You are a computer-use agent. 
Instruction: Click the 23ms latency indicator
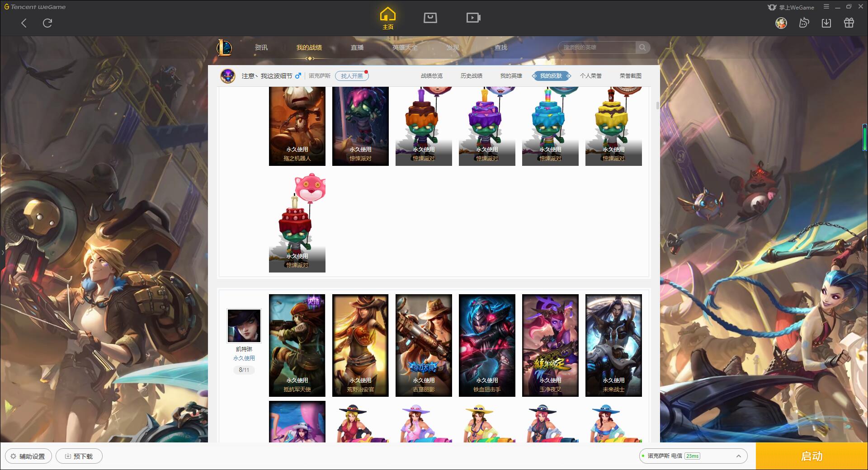692,456
